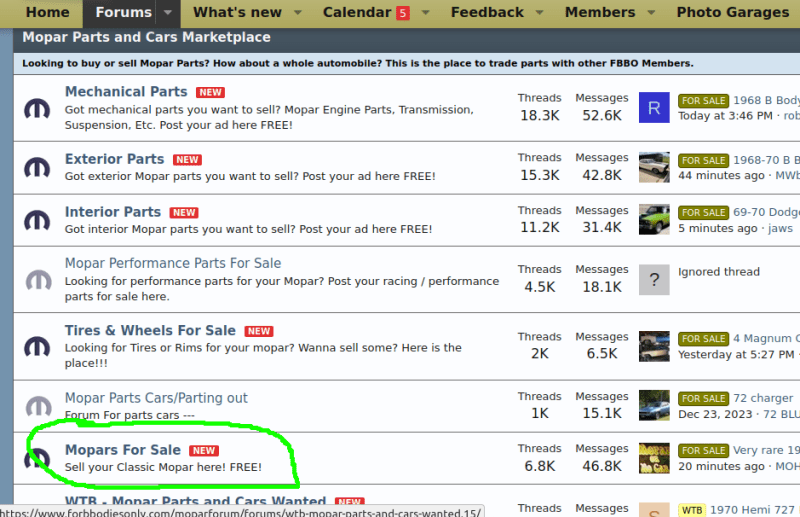Click the Mopar logo icon beside Mechanical Parts
This screenshot has height=517, width=800.
tap(37, 109)
